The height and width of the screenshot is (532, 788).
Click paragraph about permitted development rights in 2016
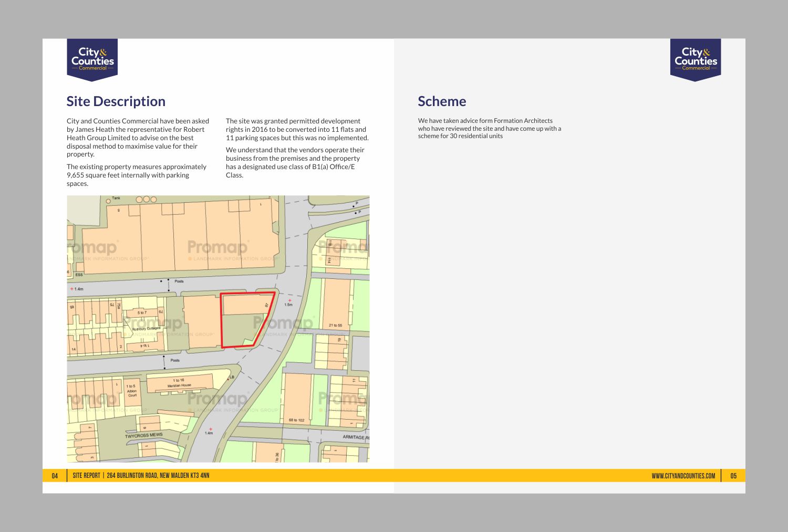297,129
